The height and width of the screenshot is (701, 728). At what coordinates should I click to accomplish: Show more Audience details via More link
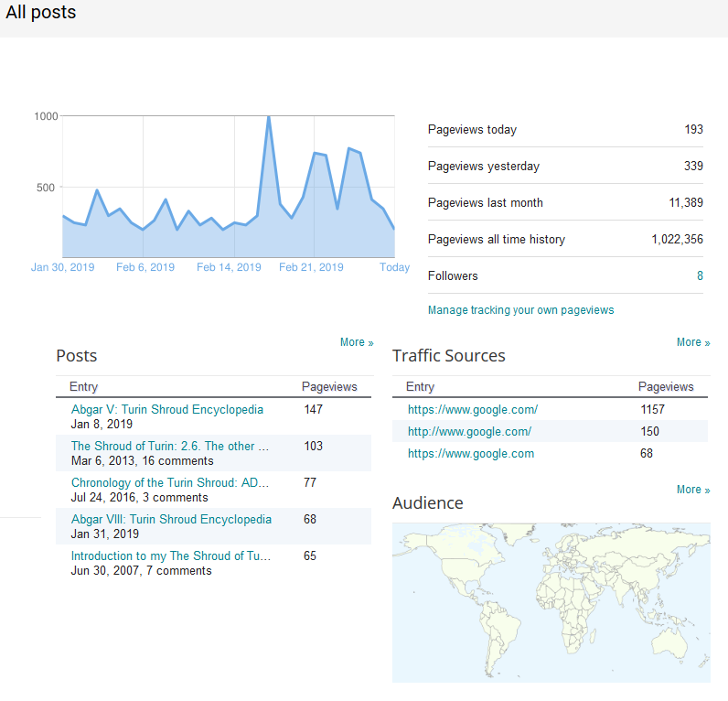pyautogui.click(x=693, y=490)
